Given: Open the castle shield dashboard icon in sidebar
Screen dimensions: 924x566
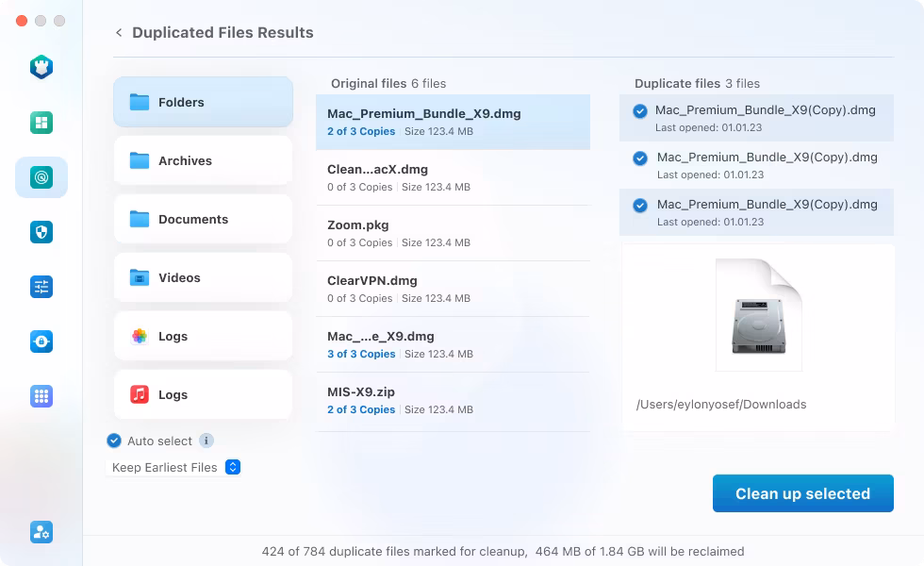Looking at the screenshot, I should [41, 67].
